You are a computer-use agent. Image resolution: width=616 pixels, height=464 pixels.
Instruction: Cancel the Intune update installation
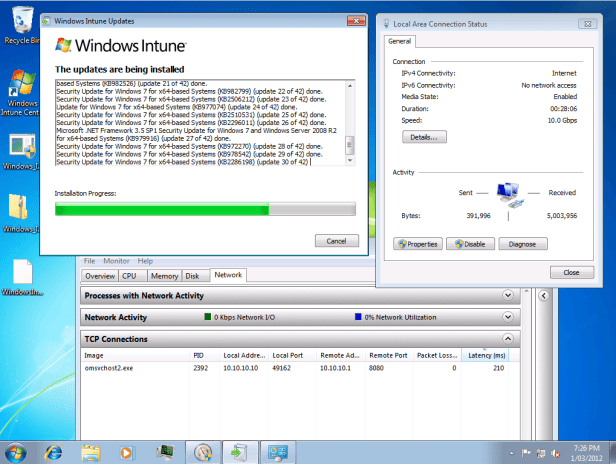click(x=336, y=241)
